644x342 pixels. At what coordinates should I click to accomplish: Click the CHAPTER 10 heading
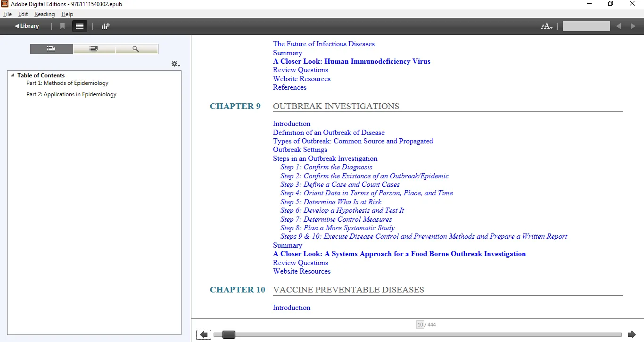238,290
